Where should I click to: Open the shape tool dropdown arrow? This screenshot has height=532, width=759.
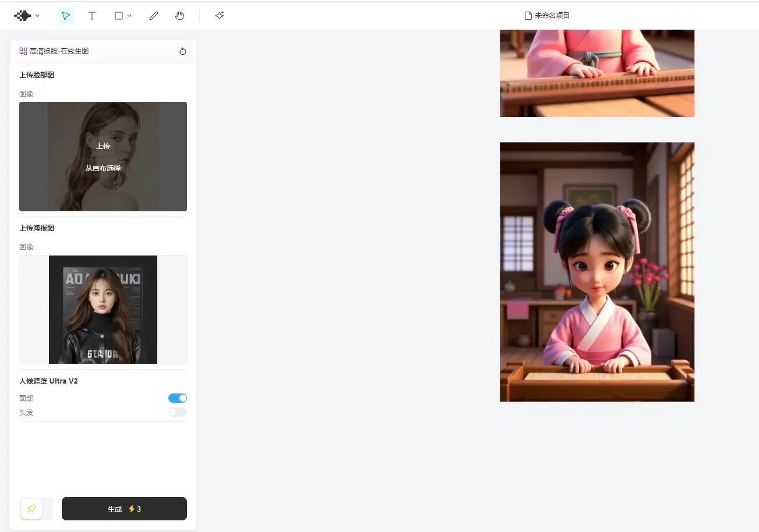click(x=129, y=16)
